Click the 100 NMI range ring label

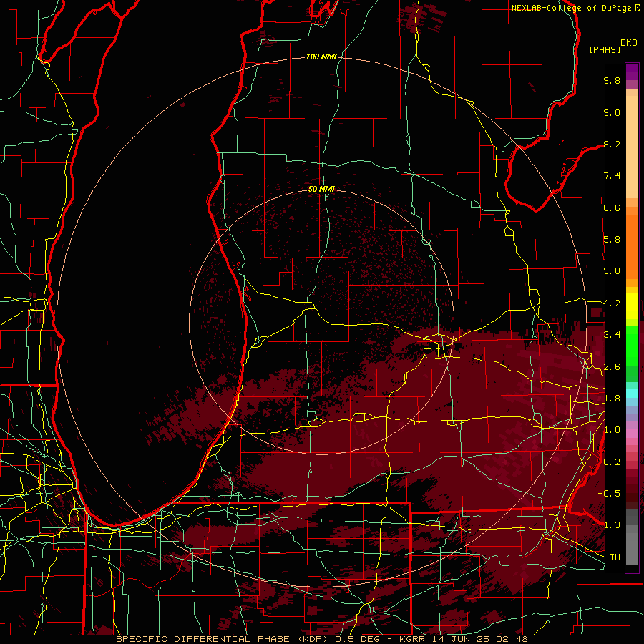[321, 57]
